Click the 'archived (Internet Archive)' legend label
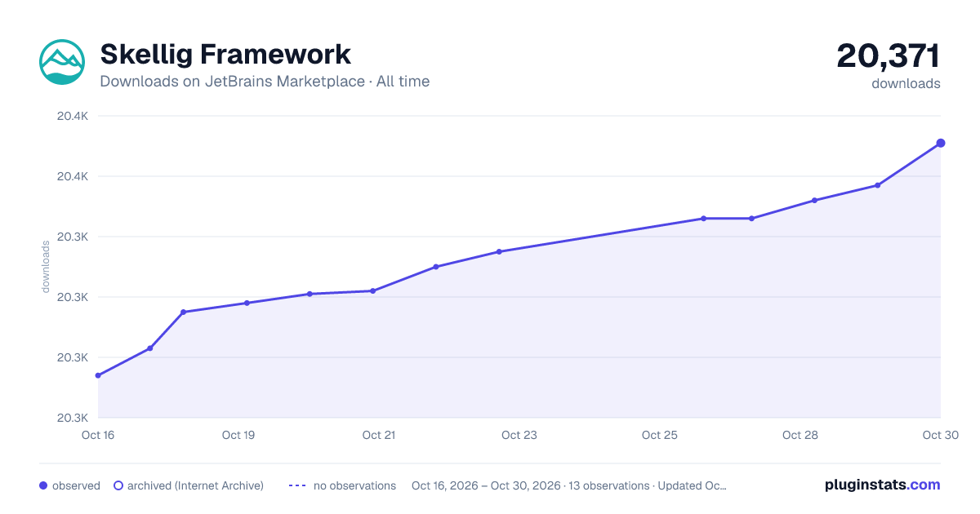 (x=195, y=485)
